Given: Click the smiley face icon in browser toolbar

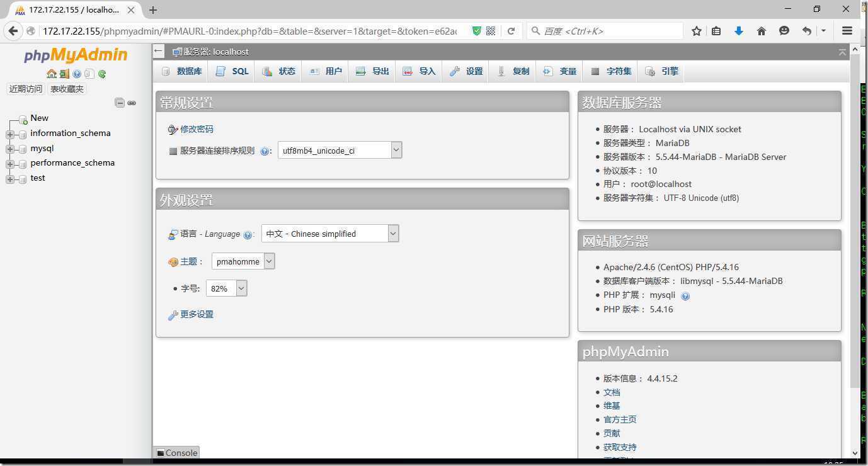Looking at the screenshot, I should [784, 31].
